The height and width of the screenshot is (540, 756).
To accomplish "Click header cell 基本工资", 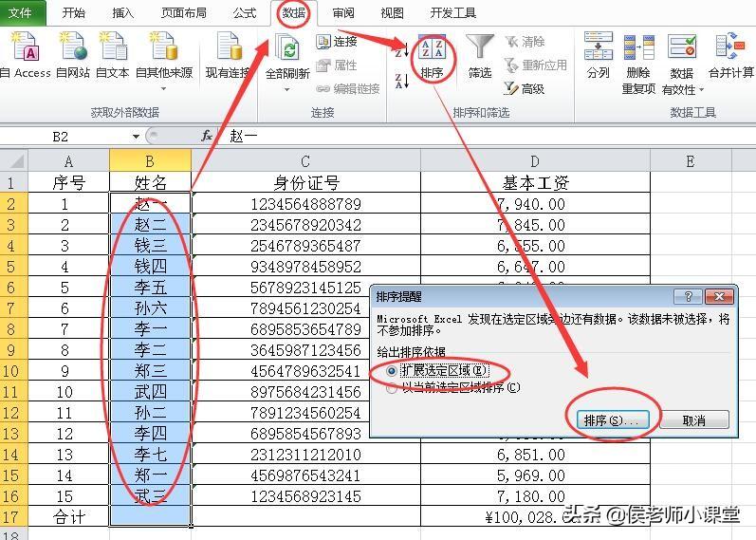I will coord(535,182).
